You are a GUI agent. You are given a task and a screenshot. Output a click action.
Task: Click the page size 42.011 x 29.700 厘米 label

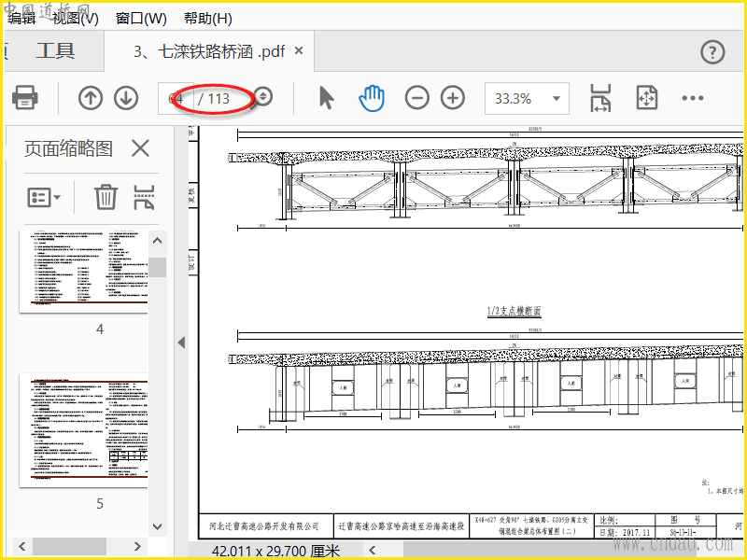click(x=275, y=552)
